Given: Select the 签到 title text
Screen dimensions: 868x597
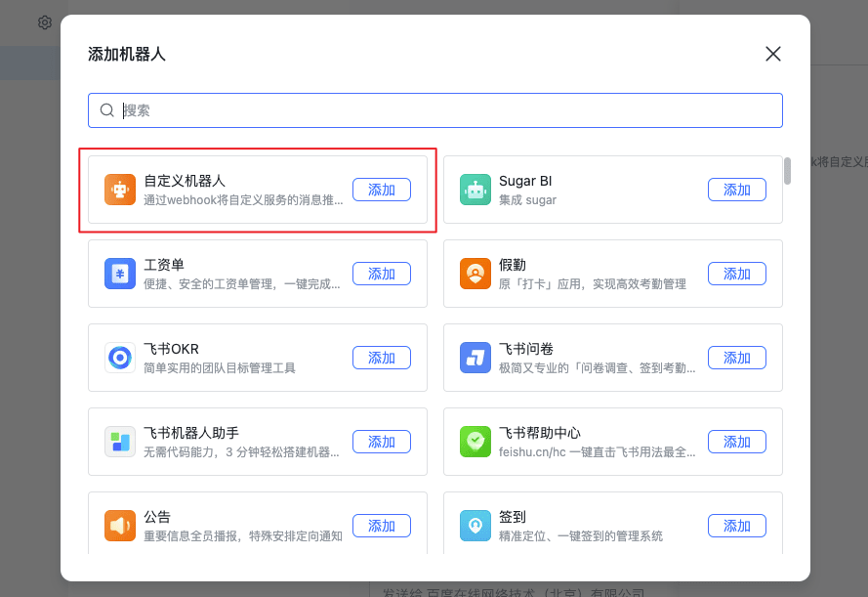Looking at the screenshot, I should pos(512,517).
